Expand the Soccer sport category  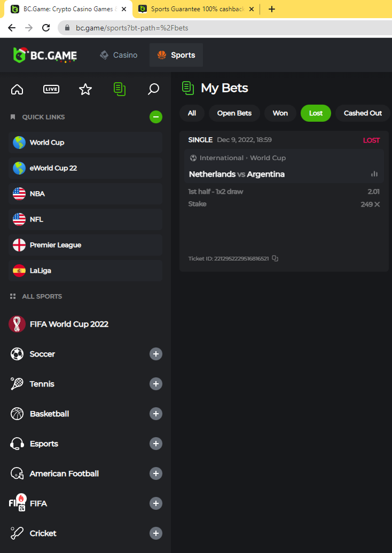pyautogui.click(x=156, y=354)
